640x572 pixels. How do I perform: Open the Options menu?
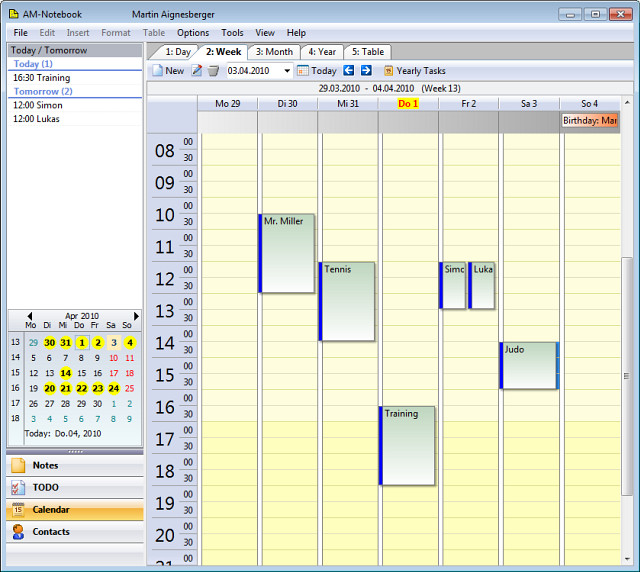[x=193, y=33]
